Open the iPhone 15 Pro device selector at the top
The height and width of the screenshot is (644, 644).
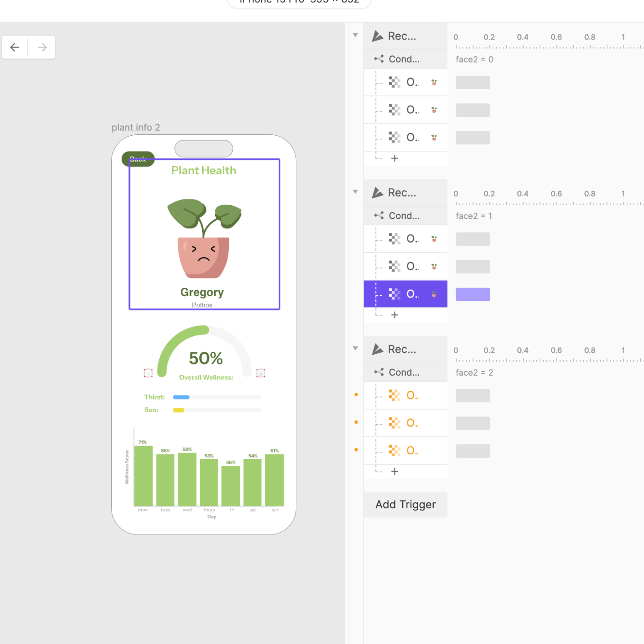click(x=299, y=2)
